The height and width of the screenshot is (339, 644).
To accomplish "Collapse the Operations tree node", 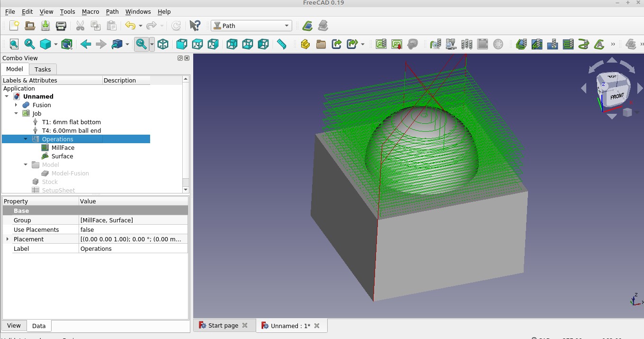I will pos(26,139).
